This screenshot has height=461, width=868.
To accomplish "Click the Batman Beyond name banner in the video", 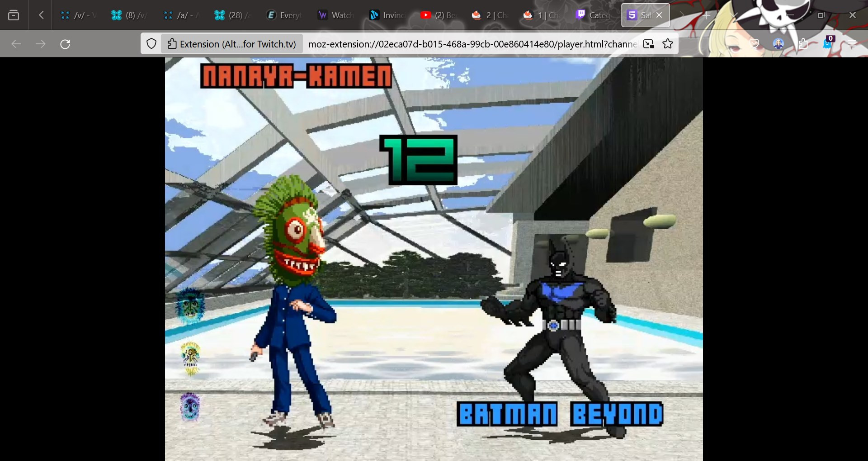I will [x=560, y=414].
